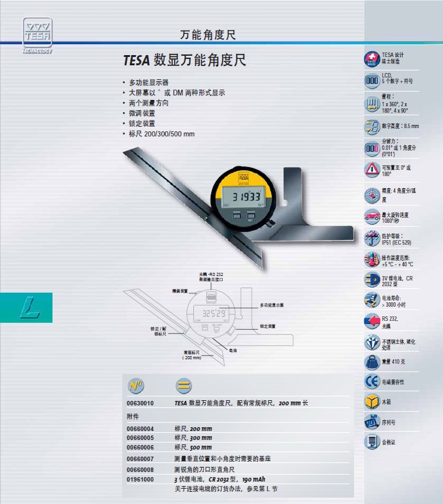Click the battery life icon beside 3000 hours
This screenshot has width=443, height=504.
click(372, 300)
